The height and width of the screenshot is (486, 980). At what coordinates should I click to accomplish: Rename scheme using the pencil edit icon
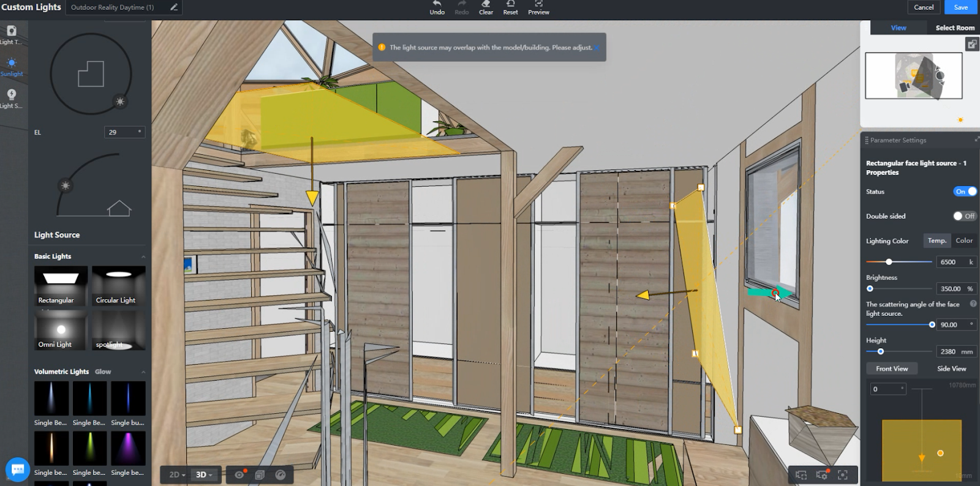pos(174,7)
